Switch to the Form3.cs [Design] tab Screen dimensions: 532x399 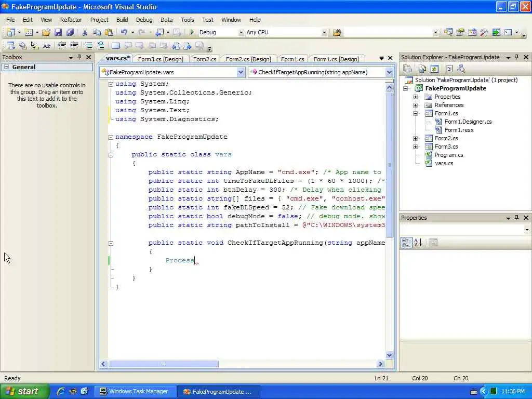[161, 59]
